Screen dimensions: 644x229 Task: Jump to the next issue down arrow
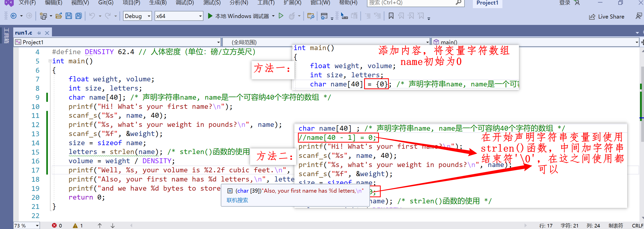pyautogui.click(x=113, y=225)
